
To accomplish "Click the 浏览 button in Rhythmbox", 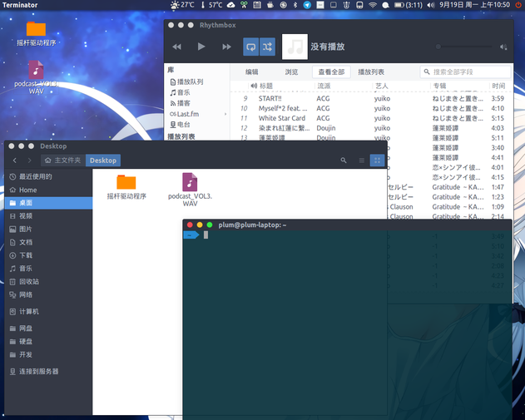I will (x=291, y=72).
